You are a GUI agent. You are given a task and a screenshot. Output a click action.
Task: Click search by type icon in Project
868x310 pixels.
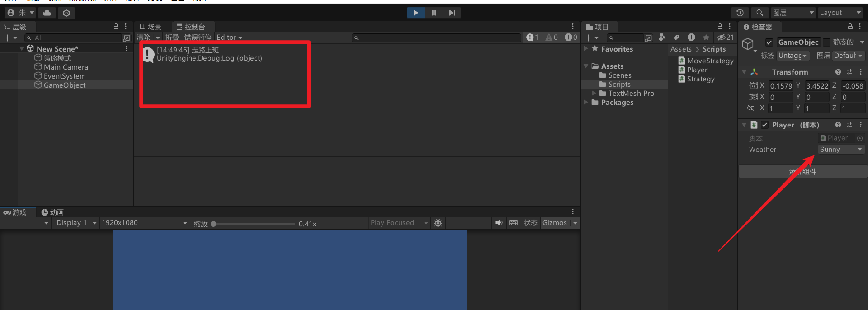click(x=662, y=38)
